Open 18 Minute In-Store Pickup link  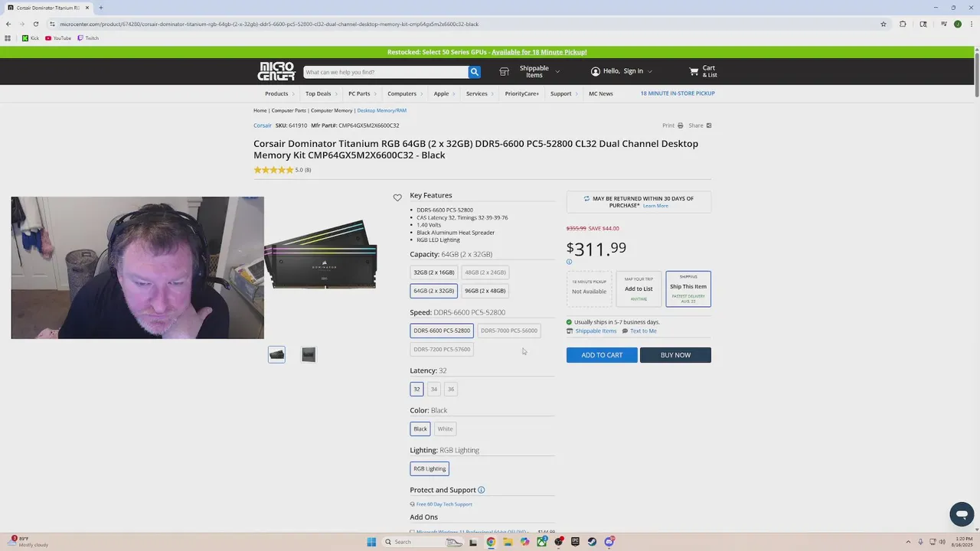click(678, 93)
